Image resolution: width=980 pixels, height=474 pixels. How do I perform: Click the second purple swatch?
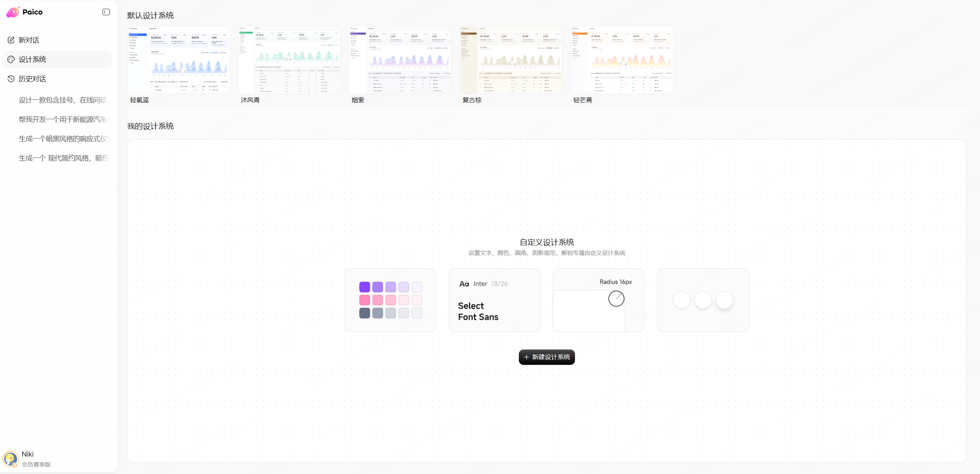378,287
